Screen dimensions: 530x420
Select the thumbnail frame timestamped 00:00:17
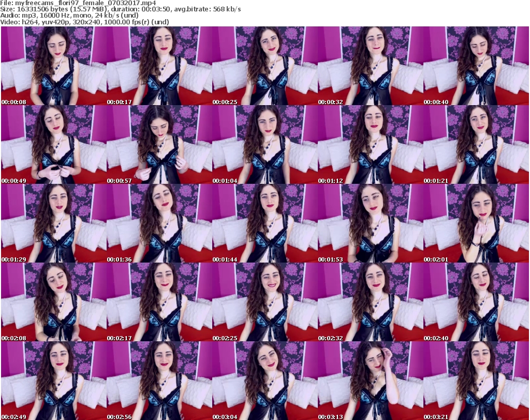(x=159, y=66)
